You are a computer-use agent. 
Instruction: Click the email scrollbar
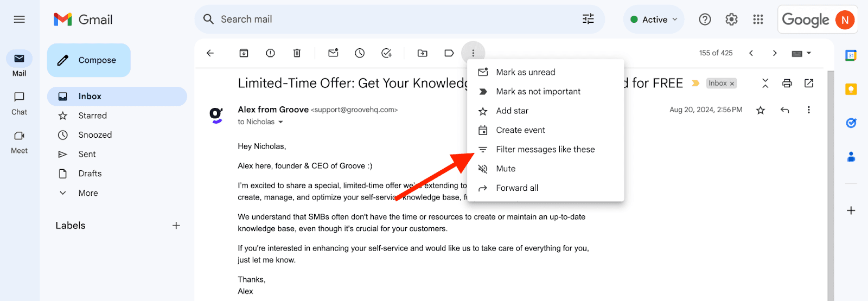[x=831, y=184]
